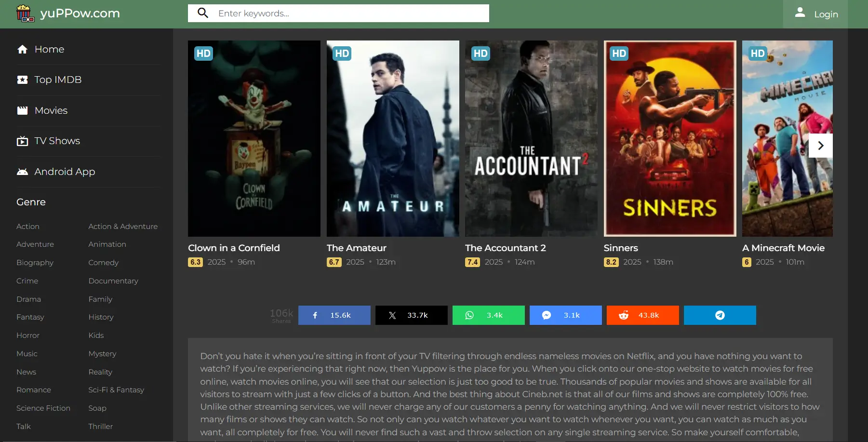
Task: Select the History genre
Action: pyautogui.click(x=101, y=317)
